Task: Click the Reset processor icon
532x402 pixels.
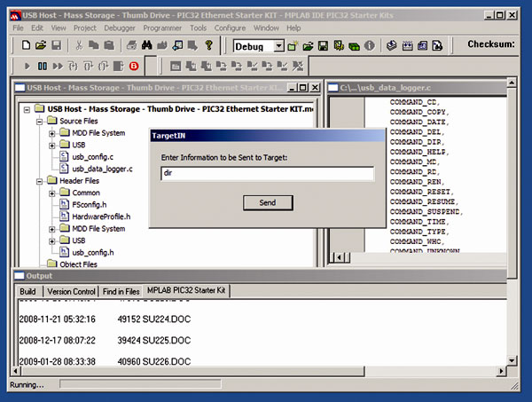Action: coord(119,66)
